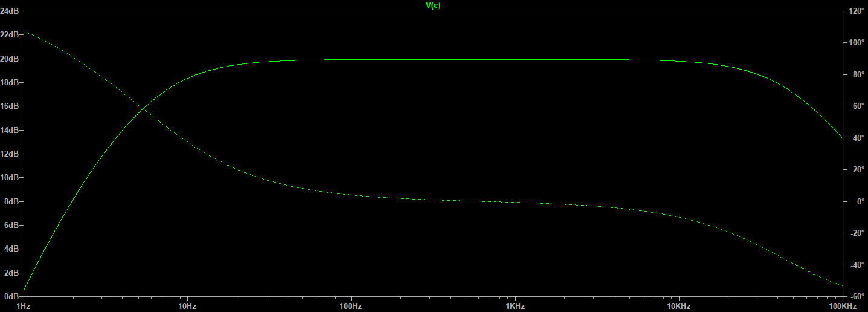Select the 0dB magnitude axis label

coord(11,296)
